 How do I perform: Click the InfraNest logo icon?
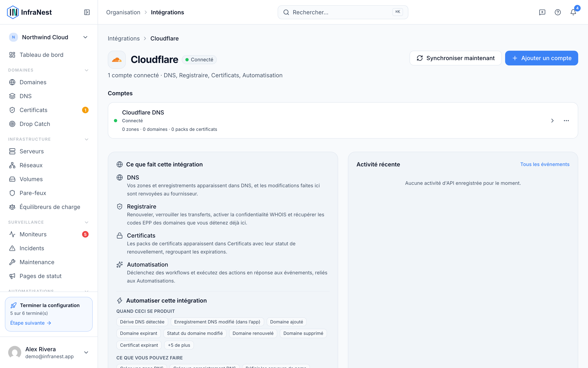(x=13, y=12)
